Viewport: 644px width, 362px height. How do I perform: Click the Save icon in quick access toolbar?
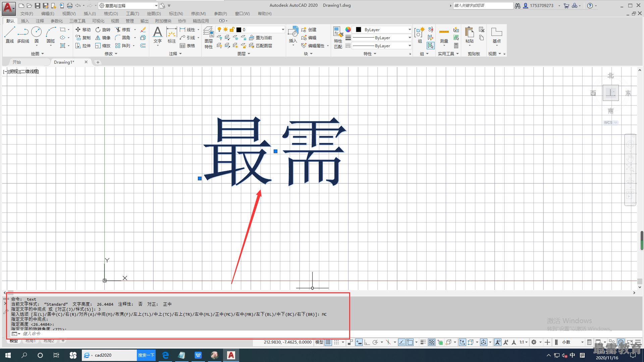point(37,6)
